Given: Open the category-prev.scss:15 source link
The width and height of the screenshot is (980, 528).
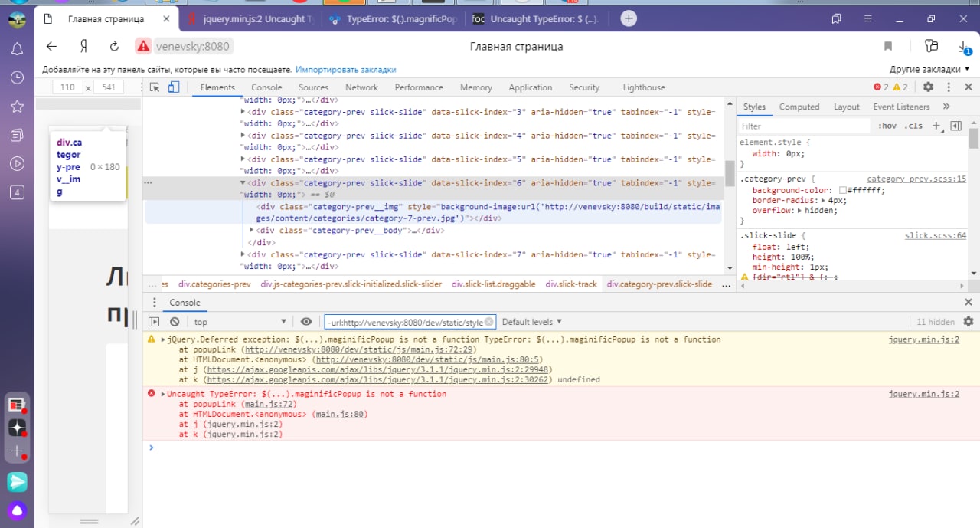Looking at the screenshot, I should coord(916,179).
